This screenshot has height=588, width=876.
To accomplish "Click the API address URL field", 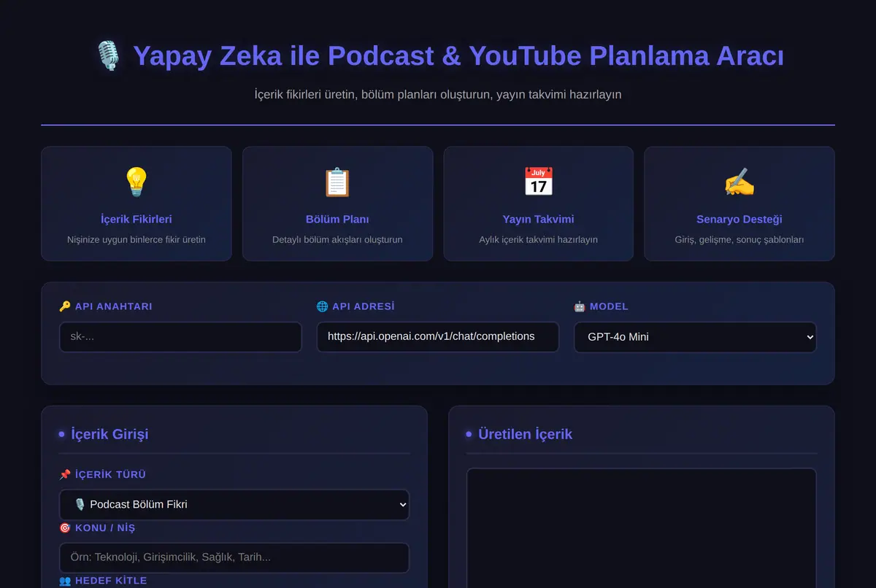I will click(x=438, y=337).
